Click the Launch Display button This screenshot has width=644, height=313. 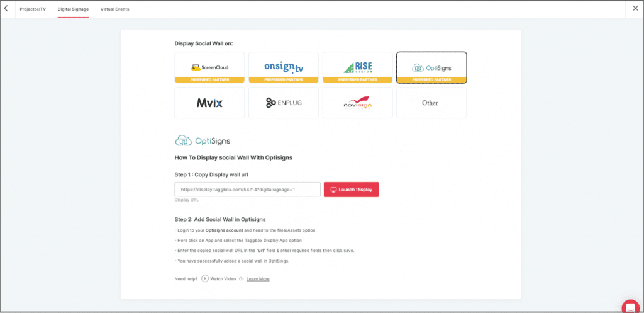pos(351,190)
